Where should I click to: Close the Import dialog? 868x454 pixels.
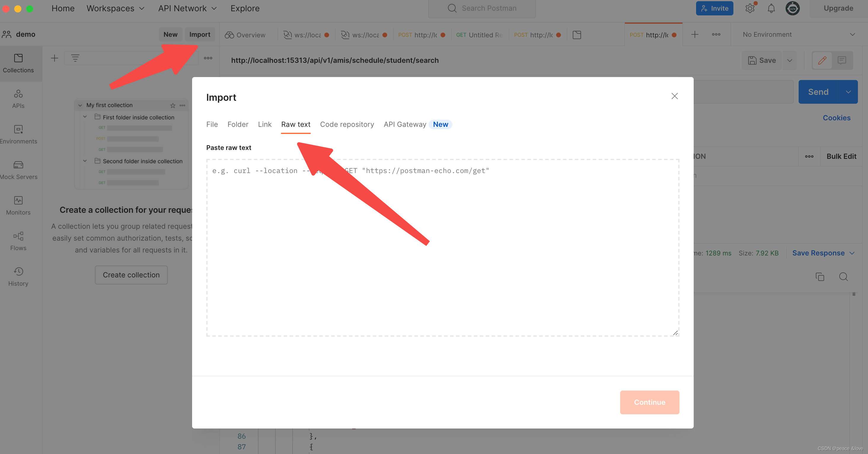pos(674,96)
